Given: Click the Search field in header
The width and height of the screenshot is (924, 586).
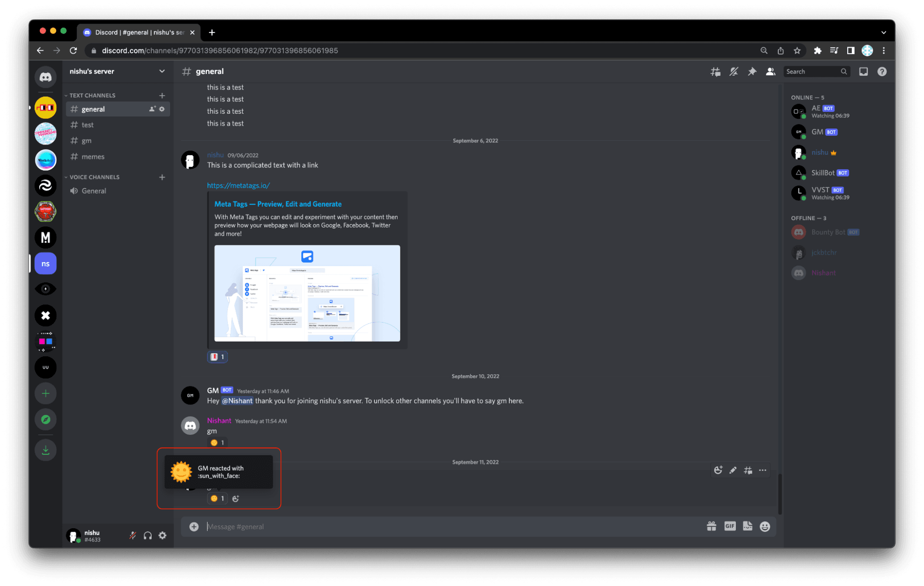Looking at the screenshot, I should pos(816,72).
